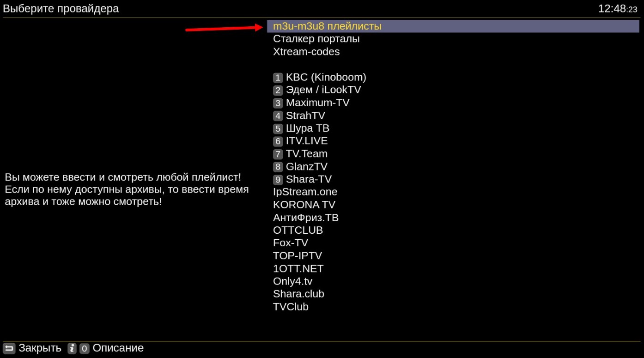644x358 pixels.
Task: Click the numbered badge 1 beside KBC (Kinoboom)
Action: (x=278, y=77)
